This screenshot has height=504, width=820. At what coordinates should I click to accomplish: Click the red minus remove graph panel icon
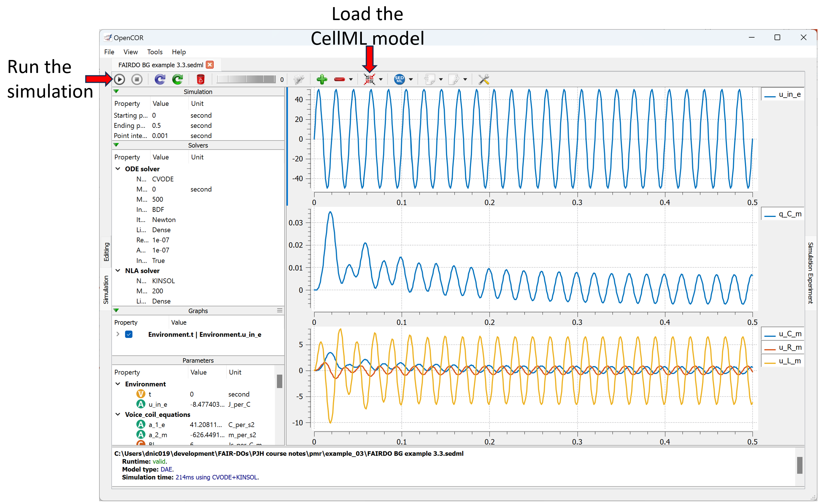(x=339, y=79)
